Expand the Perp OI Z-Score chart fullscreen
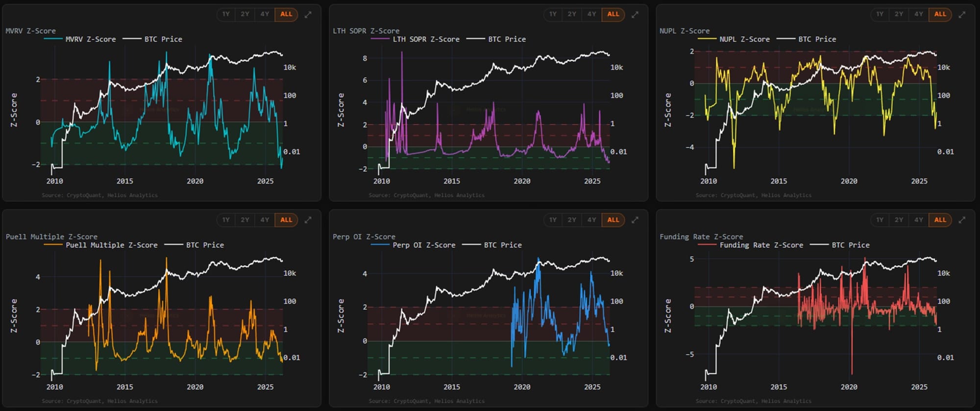Screen dimensions: 980x411 click(635, 220)
